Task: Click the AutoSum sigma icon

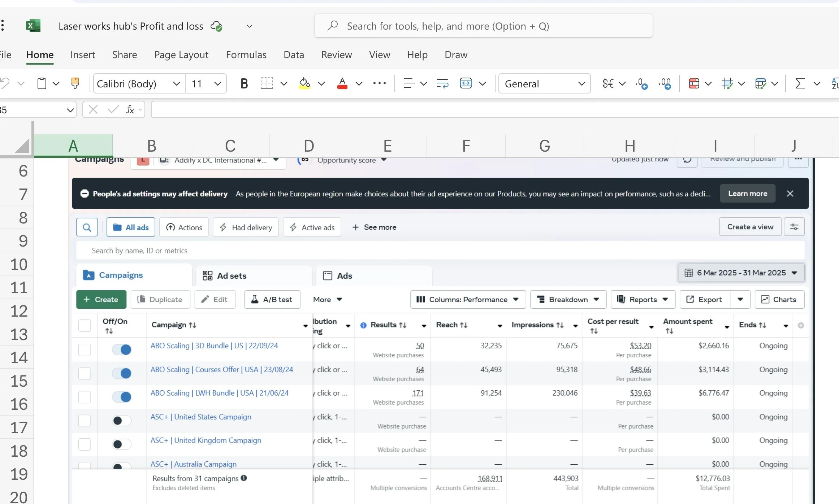Action: [x=800, y=83]
